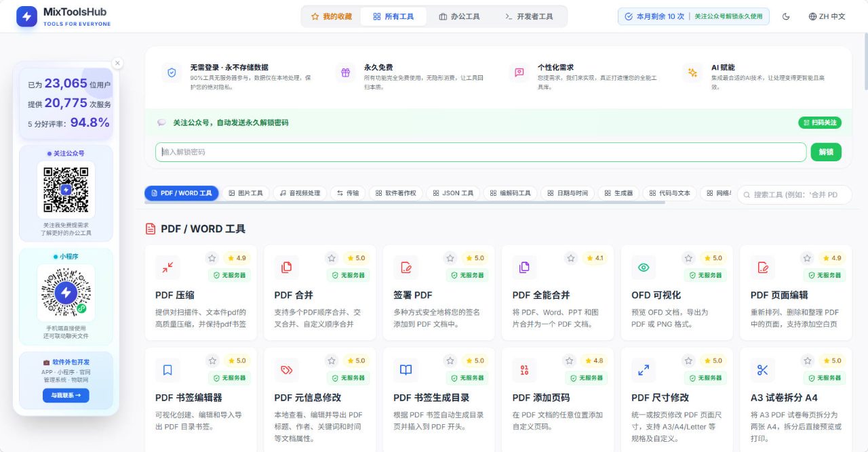Favorite the PDF 添加页码 card star

click(x=570, y=361)
